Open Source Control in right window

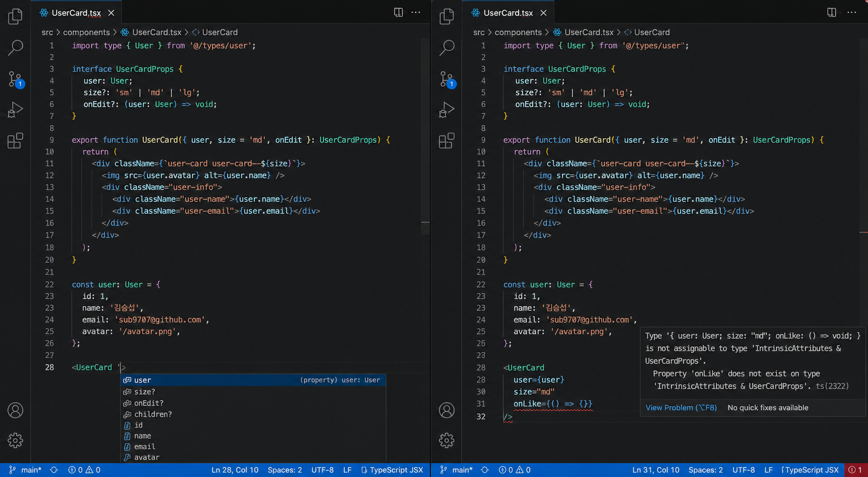[x=447, y=79]
